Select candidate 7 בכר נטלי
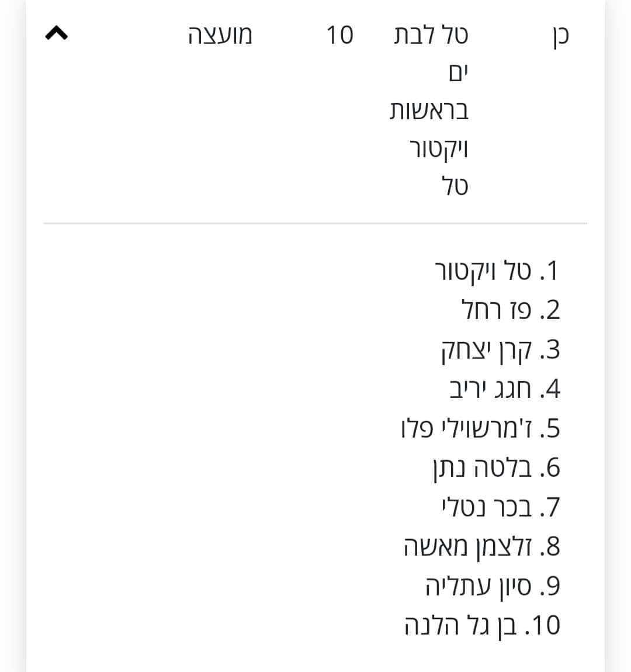631x672 pixels. click(501, 507)
